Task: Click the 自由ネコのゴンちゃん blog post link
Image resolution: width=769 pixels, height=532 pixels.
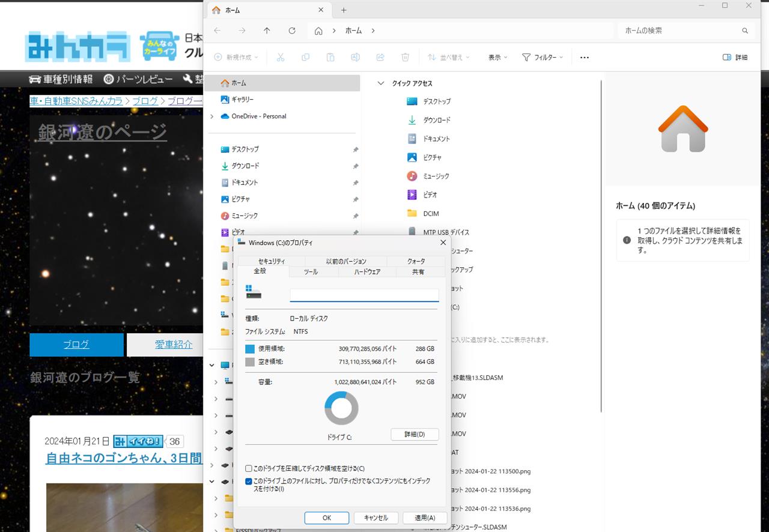Action: (x=124, y=458)
